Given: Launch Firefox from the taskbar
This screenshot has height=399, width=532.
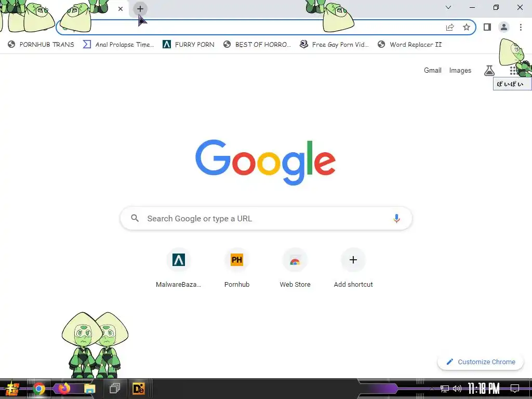Looking at the screenshot, I should point(64,389).
